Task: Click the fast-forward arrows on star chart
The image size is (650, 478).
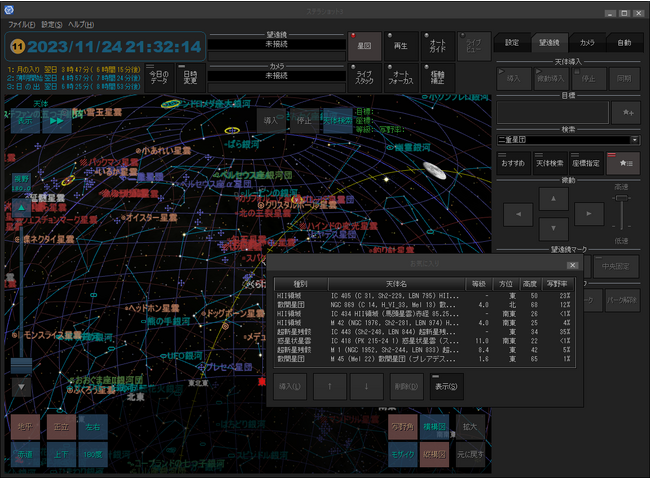Action: click(57, 121)
